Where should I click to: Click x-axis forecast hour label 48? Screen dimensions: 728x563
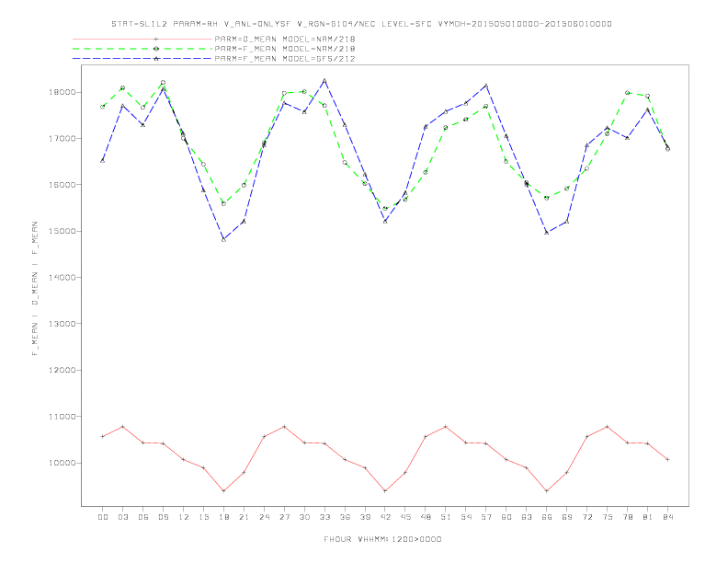(x=426, y=517)
